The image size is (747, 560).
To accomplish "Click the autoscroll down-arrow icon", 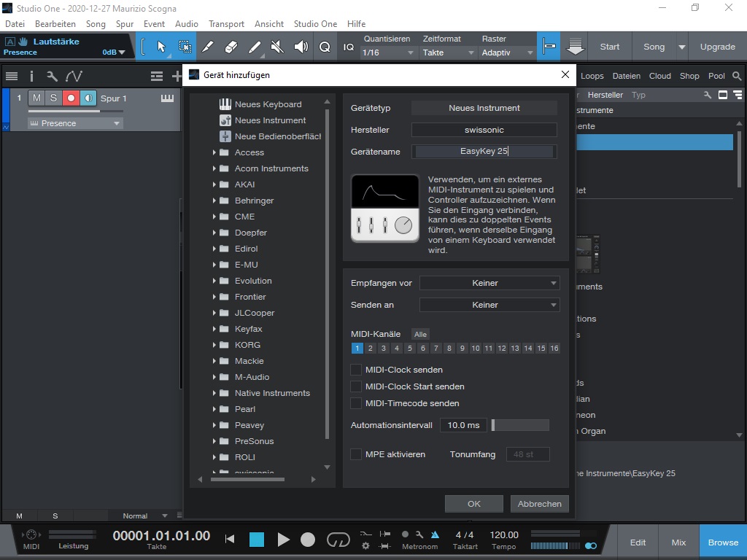I will 575,47.
